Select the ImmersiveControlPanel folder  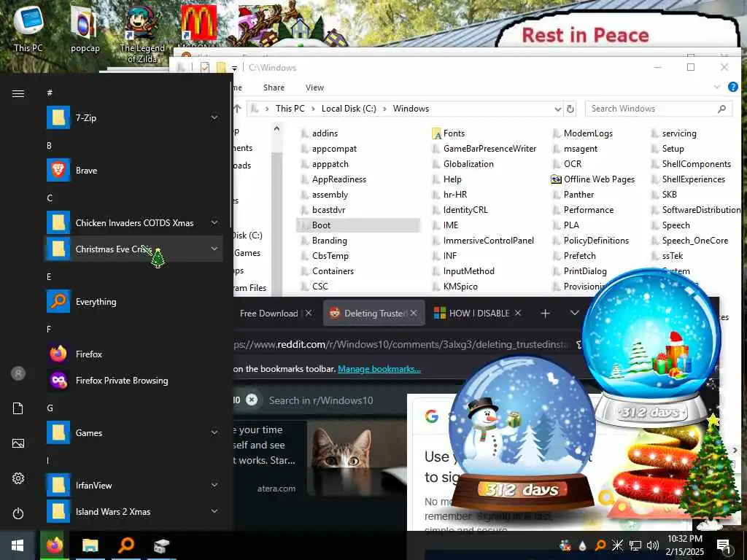point(483,241)
